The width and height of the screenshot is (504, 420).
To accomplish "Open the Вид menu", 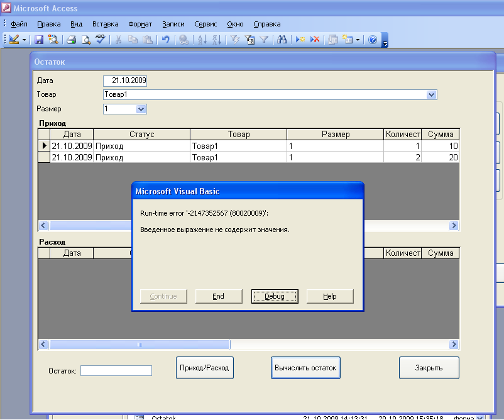I will click(x=77, y=24).
